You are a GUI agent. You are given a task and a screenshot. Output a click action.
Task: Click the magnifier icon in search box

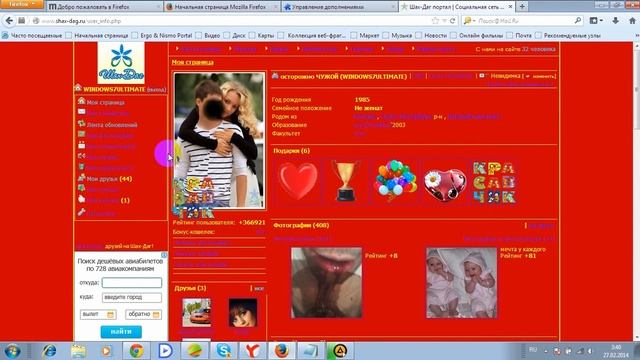tap(578, 20)
